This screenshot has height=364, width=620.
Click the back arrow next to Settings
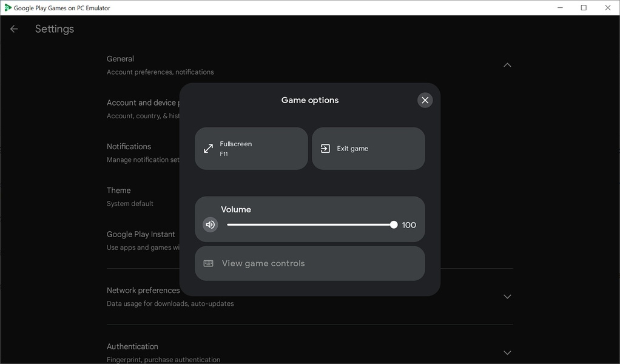point(14,29)
